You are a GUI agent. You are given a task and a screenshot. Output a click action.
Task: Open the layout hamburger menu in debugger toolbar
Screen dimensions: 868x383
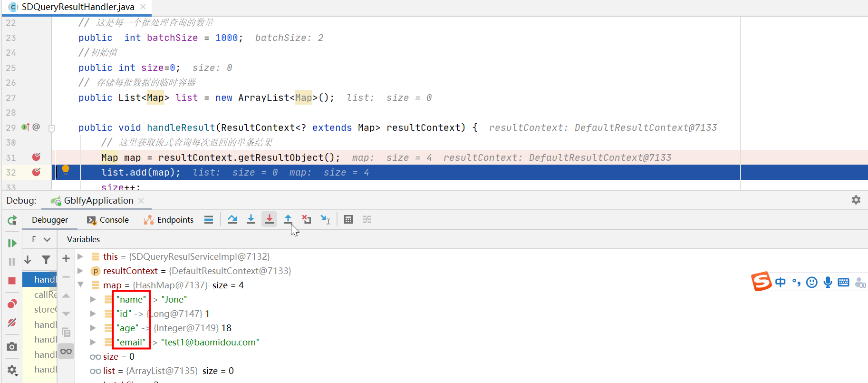click(x=209, y=219)
